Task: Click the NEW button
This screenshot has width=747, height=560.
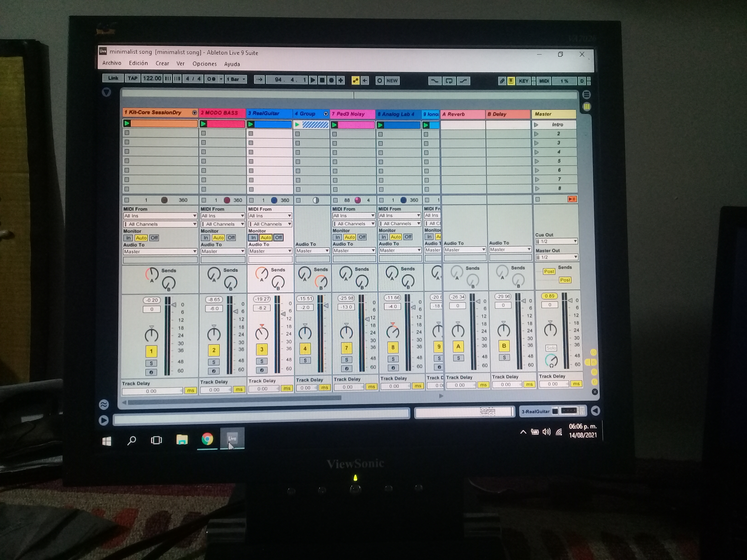Action: coord(392,81)
